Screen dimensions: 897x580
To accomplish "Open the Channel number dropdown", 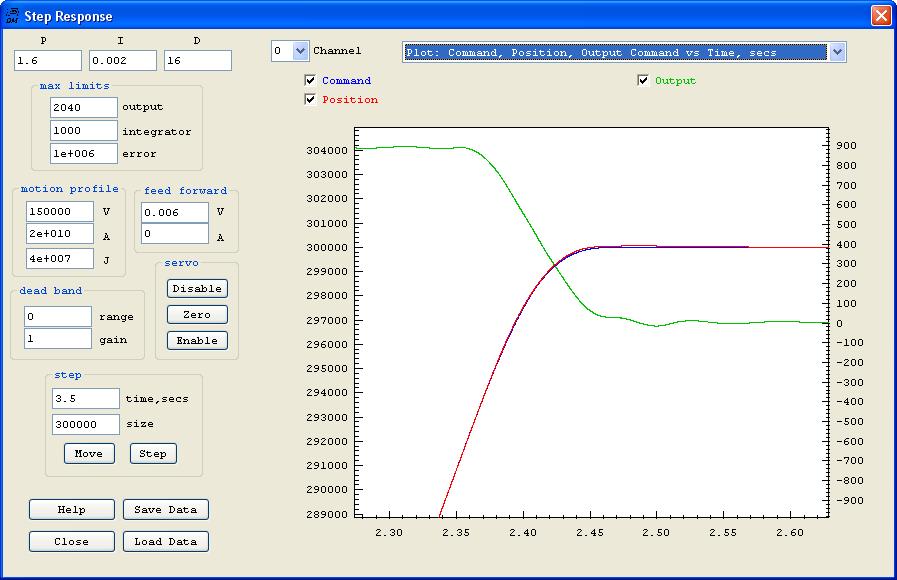I will point(300,51).
